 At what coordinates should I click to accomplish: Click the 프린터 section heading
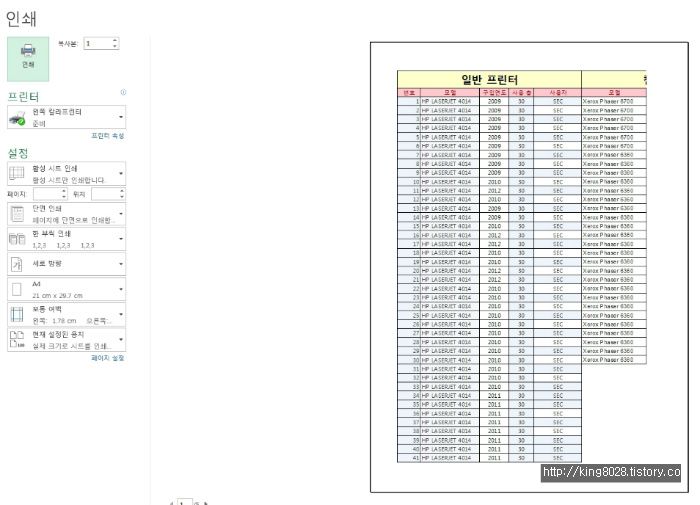pyautogui.click(x=23, y=96)
